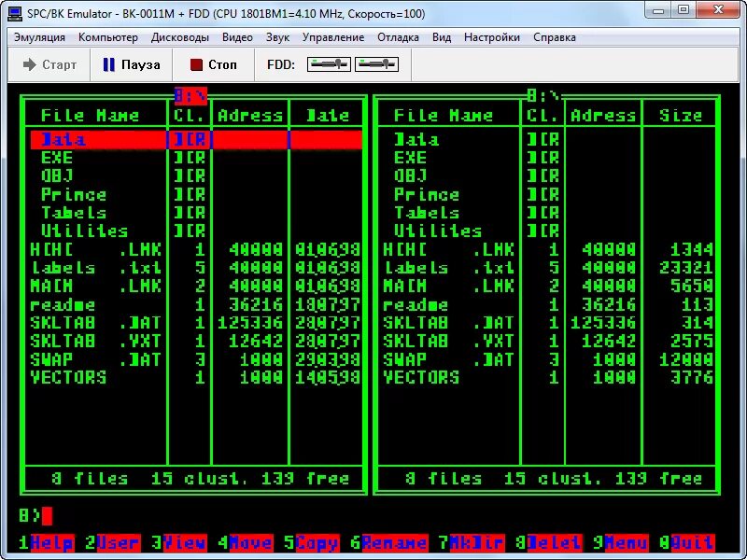Viewport: 747px width, 560px height.
Task: Click the second FDD drive indicator
Action: click(x=376, y=64)
